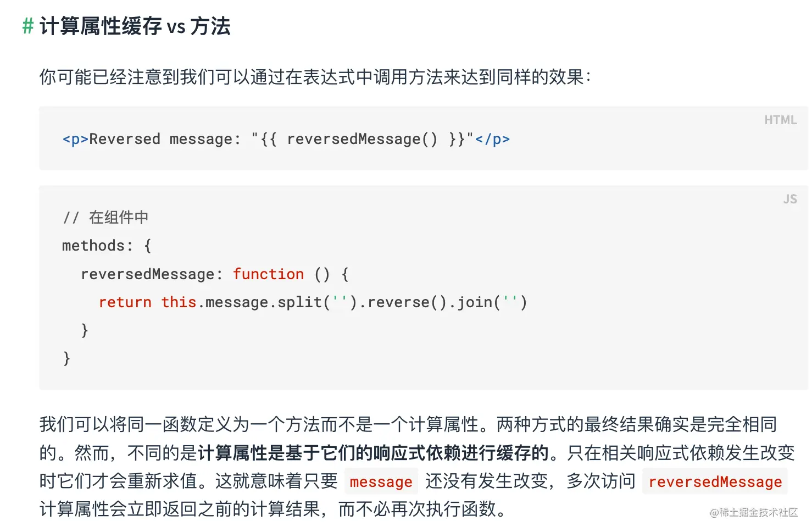Click the intro sentence starting with 你可能已经注意到

[x=315, y=77]
